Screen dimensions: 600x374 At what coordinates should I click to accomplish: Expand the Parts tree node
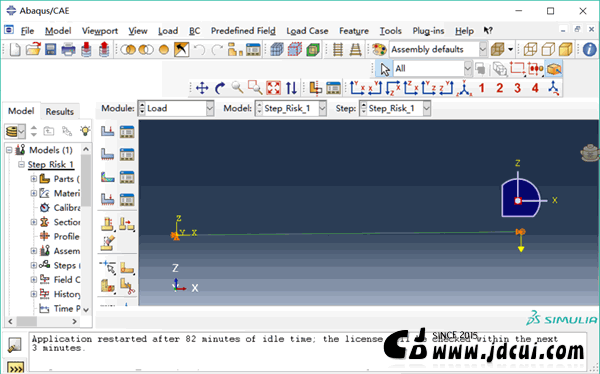point(34,179)
